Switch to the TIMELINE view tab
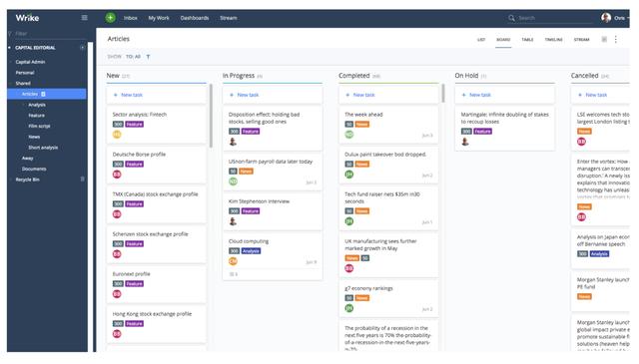 (x=553, y=40)
